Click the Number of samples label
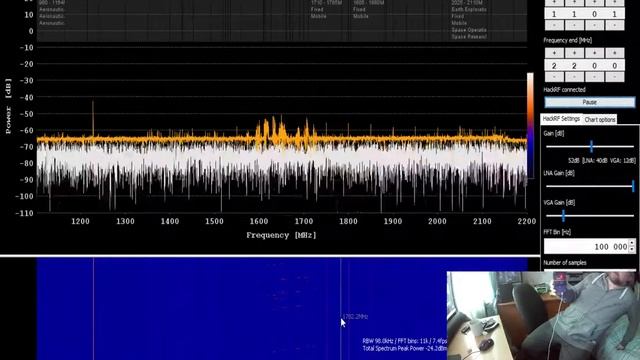This screenshot has height=360, width=640. tap(565, 262)
